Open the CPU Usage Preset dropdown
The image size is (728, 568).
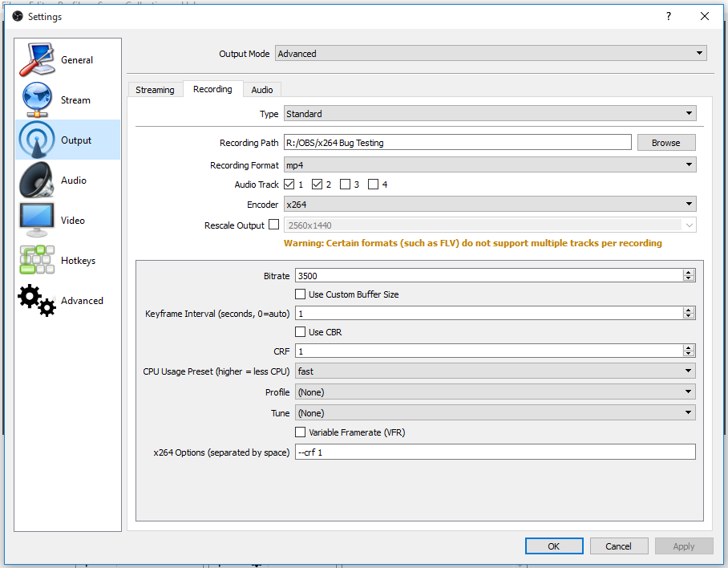[495, 371]
